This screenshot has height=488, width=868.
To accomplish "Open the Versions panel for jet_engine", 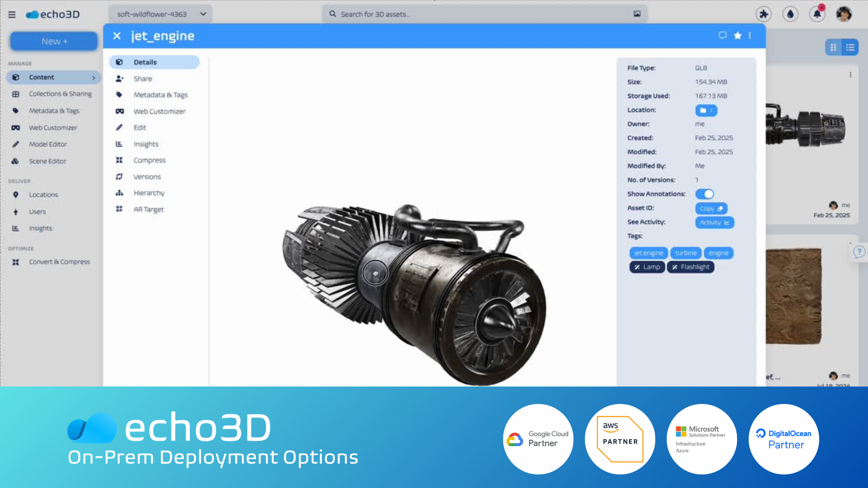I will (x=147, y=176).
